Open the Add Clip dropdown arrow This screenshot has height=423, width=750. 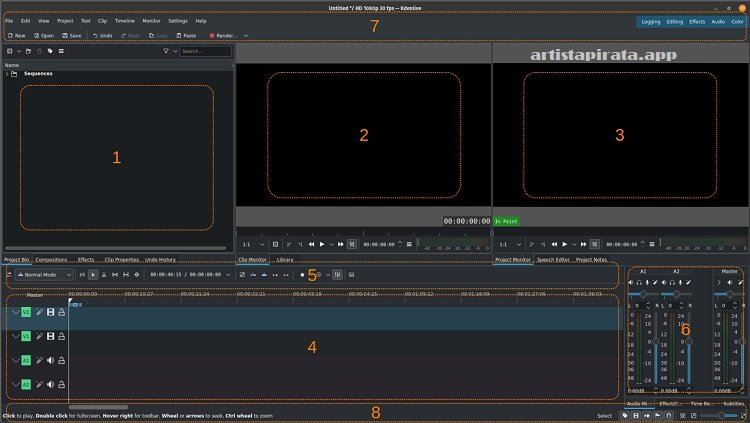pyautogui.click(x=19, y=51)
